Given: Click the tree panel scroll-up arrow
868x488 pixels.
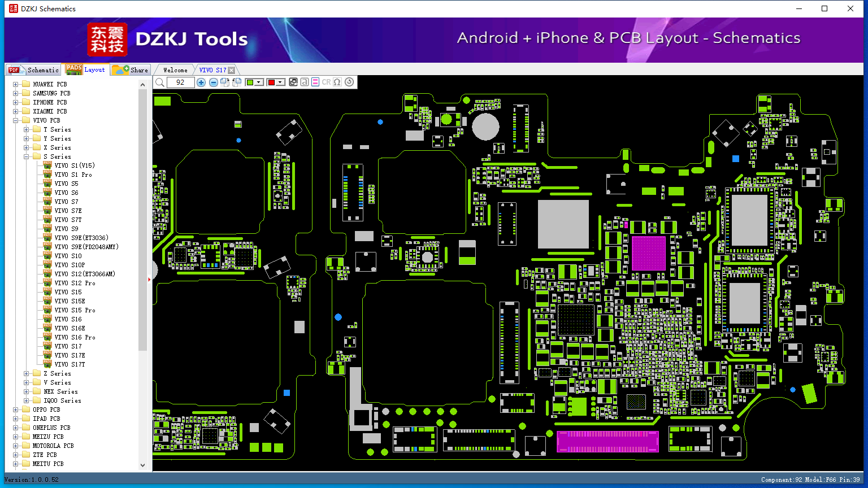Looking at the screenshot, I should tap(142, 85).
